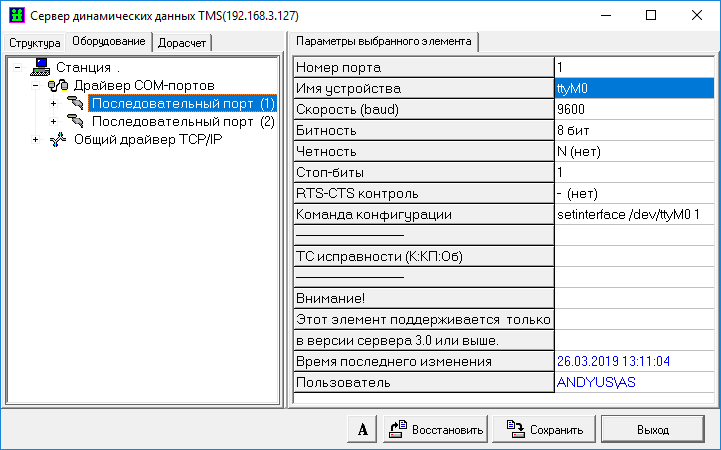Collapse the Станция tree node
The height and width of the screenshot is (450, 721).
pyautogui.click(x=17, y=68)
